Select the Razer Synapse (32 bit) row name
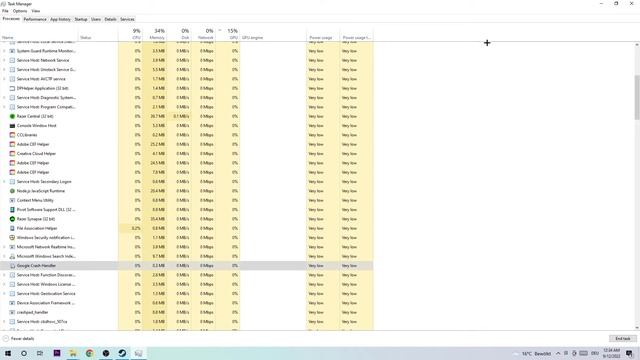 (x=36, y=219)
